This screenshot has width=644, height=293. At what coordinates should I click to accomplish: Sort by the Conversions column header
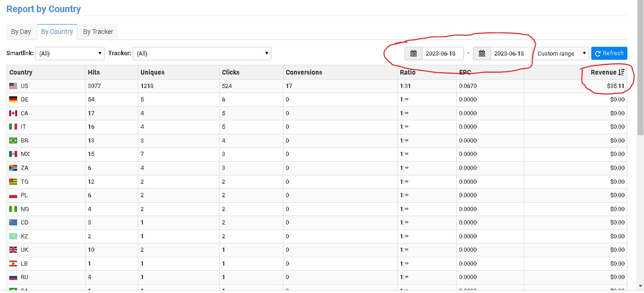click(x=304, y=72)
